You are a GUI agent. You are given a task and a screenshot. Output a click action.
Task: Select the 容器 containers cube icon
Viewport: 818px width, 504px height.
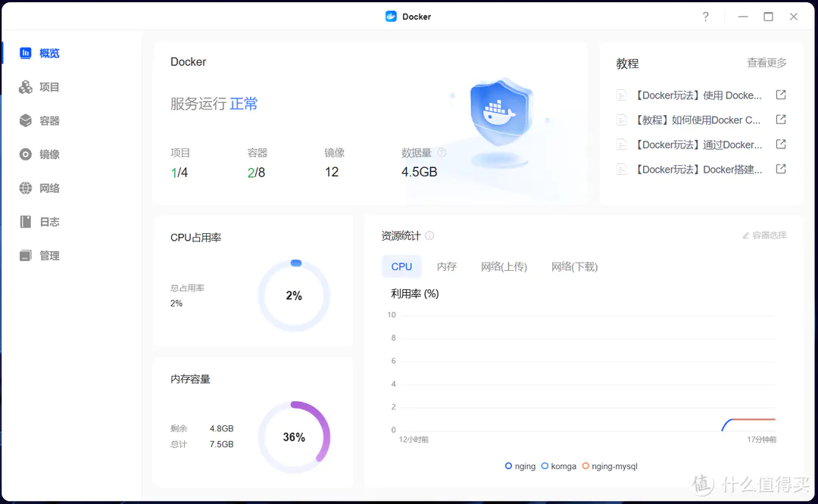coord(26,120)
